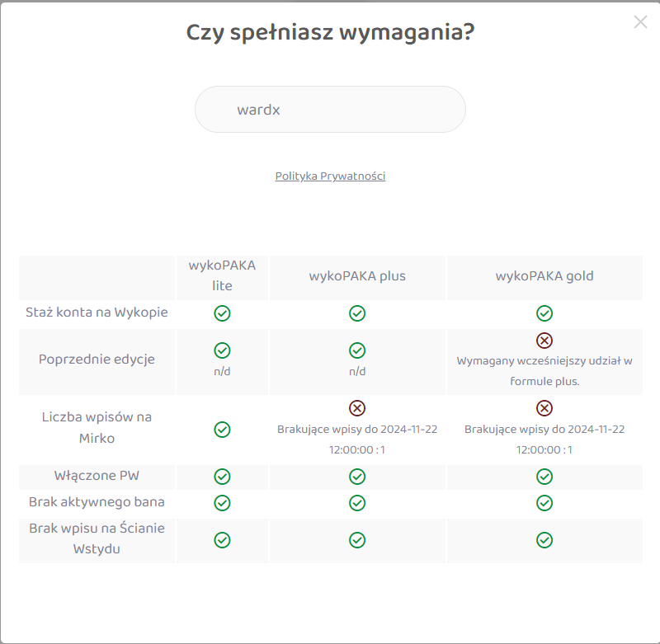Open the Polityka Prywatności link
Screen dimensions: 660x644
pos(330,176)
